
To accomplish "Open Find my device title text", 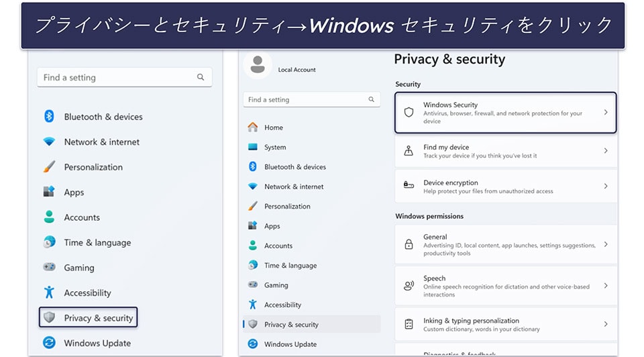I will coord(446,147).
